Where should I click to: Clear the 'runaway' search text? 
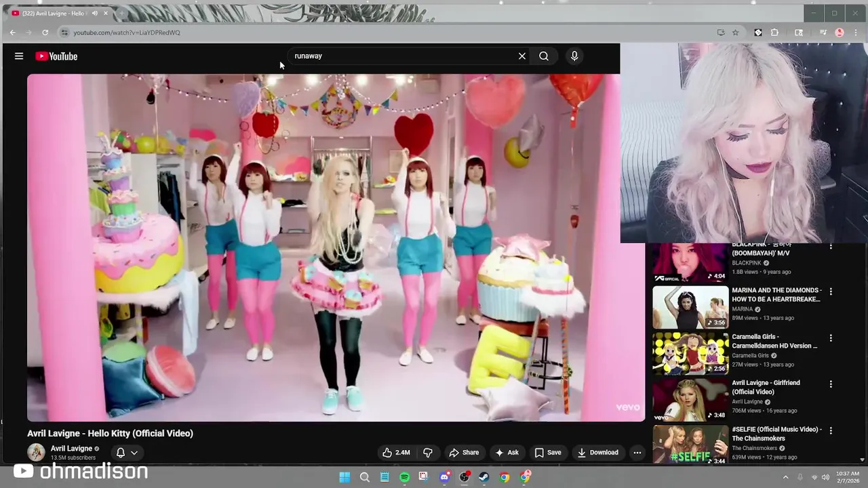coord(522,56)
